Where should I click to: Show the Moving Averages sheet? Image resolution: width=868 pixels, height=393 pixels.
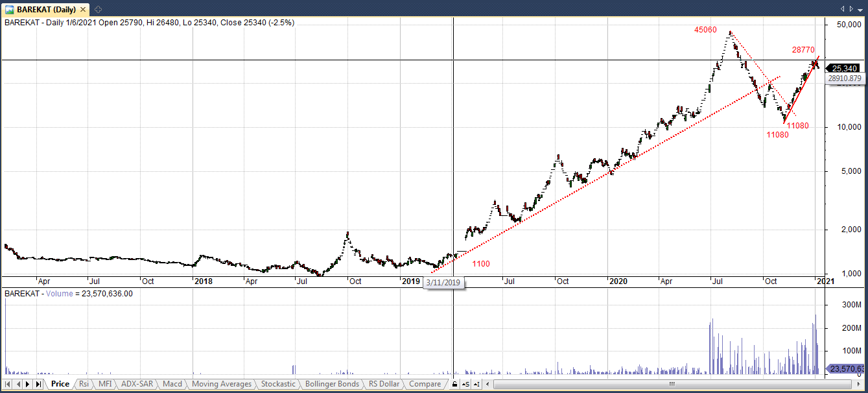(222, 384)
